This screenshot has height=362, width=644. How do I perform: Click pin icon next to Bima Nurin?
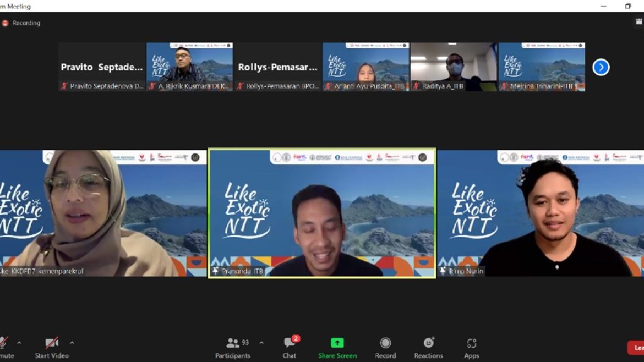click(443, 271)
